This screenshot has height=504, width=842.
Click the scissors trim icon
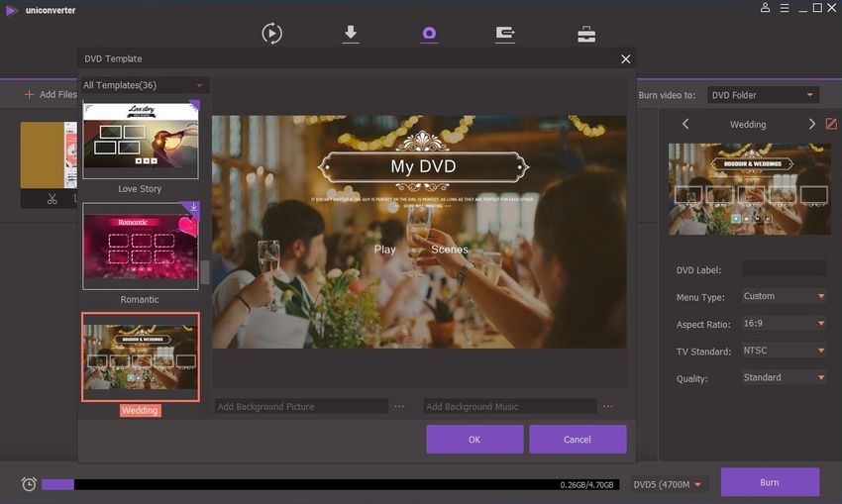52,199
